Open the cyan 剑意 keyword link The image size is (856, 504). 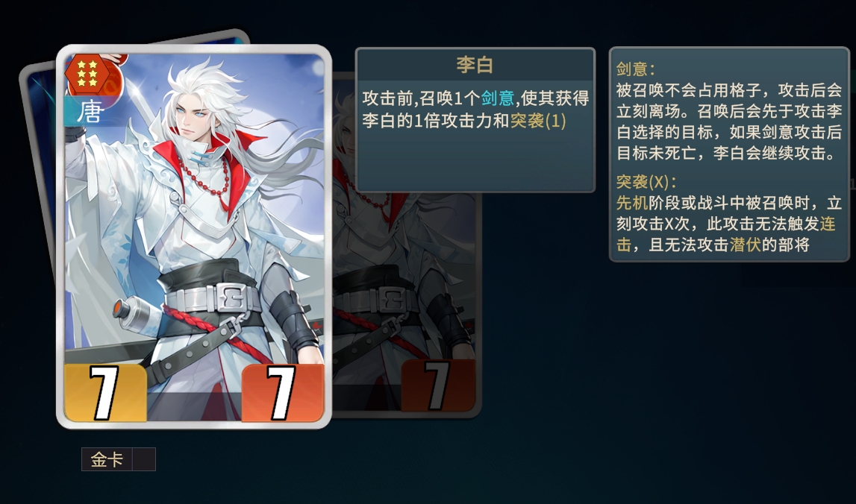pyautogui.click(x=497, y=98)
